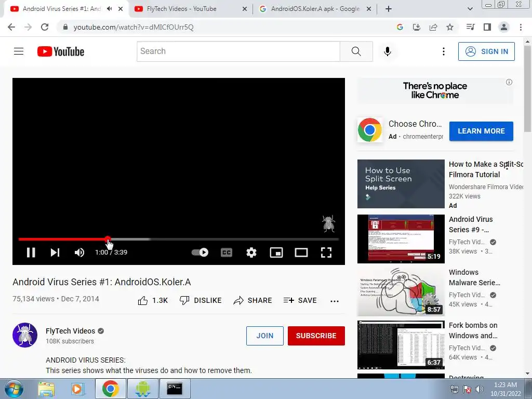532x399 pixels.
Task: Open the Chrome profile avatar
Action: [504, 27]
